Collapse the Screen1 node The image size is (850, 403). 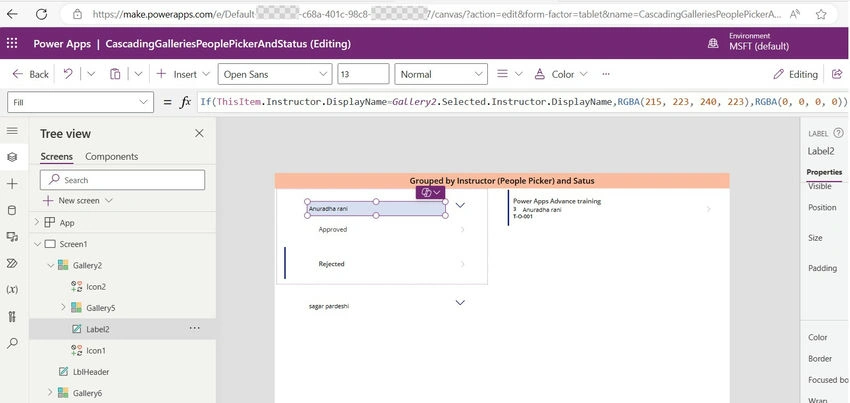coord(37,244)
